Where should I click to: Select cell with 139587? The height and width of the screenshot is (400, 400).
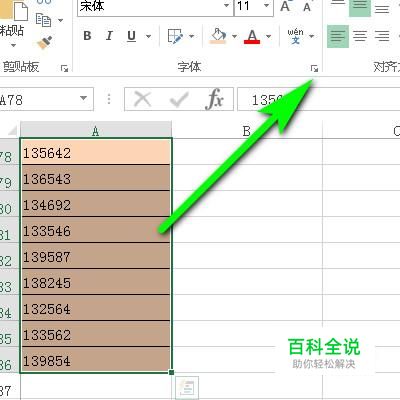coord(96,256)
